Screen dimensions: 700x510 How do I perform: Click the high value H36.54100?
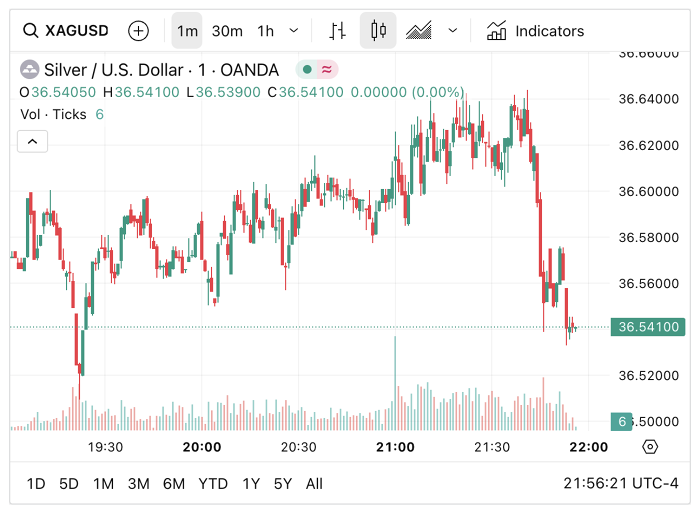[x=141, y=92]
